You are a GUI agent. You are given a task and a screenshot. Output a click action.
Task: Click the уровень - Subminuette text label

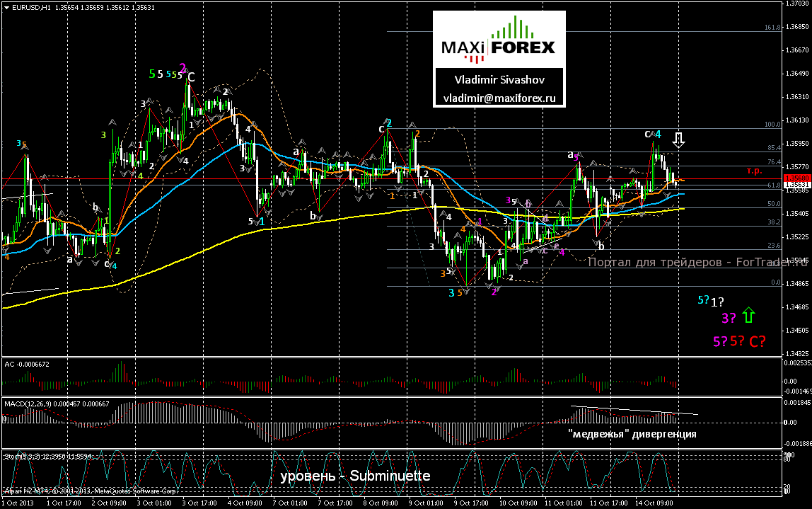tap(355, 476)
